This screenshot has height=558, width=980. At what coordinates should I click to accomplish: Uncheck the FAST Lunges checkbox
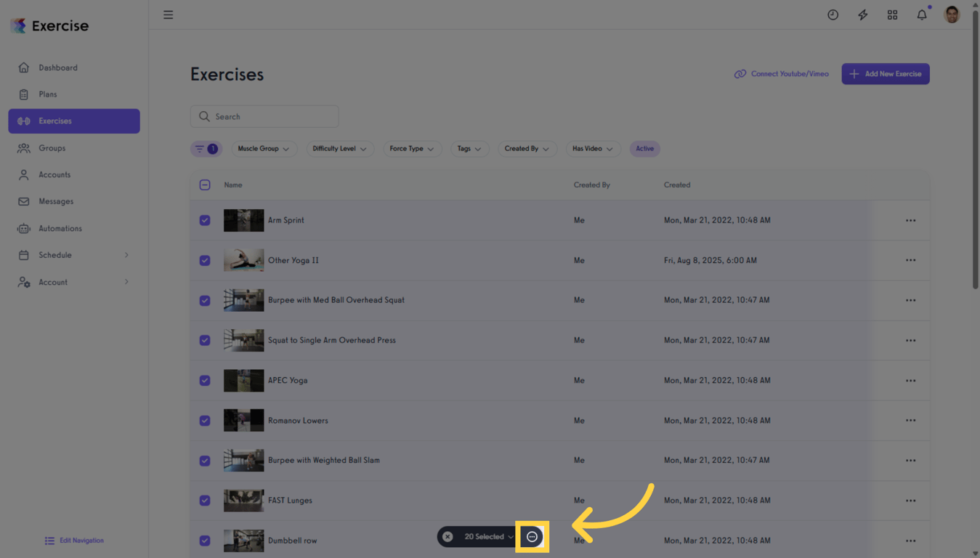coord(205,501)
